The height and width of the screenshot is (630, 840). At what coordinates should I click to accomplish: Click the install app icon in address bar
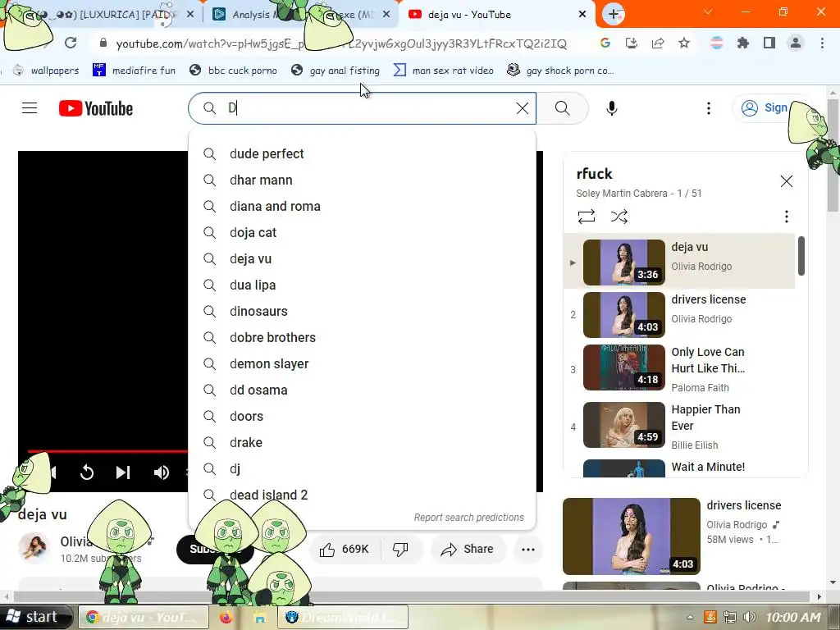point(632,43)
